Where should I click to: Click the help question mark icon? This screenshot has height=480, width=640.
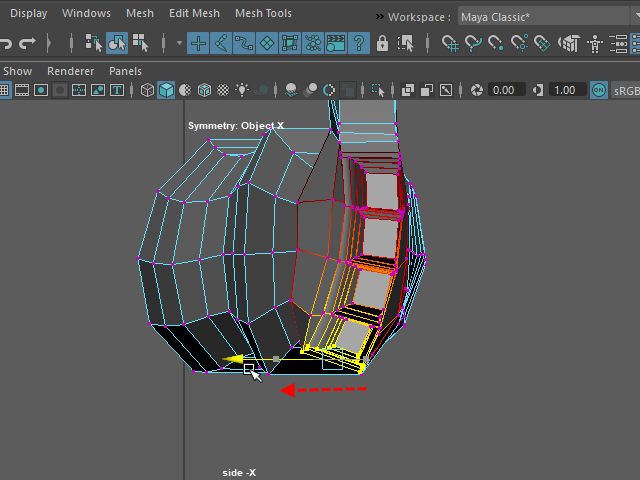(358, 43)
